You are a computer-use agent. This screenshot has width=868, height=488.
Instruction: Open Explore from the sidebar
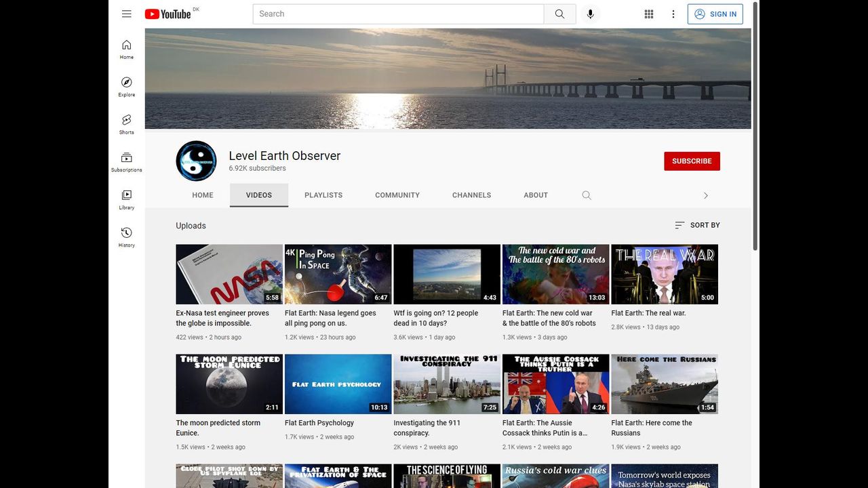coord(127,86)
